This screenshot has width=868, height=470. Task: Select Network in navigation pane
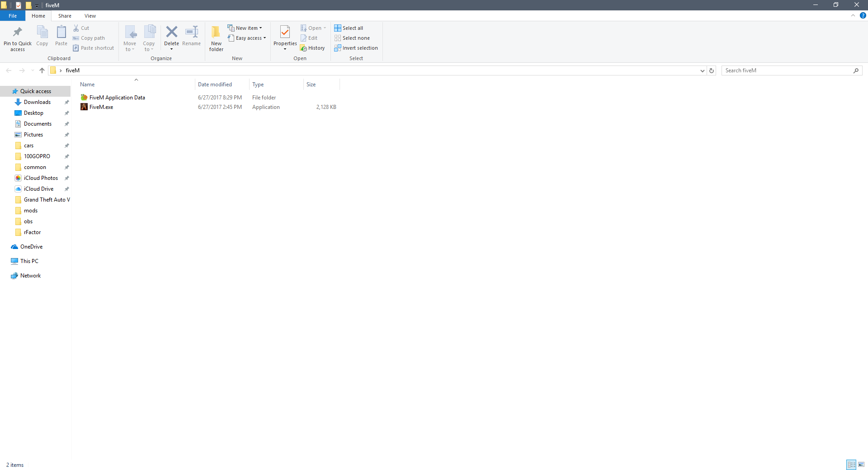tap(30, 276)
